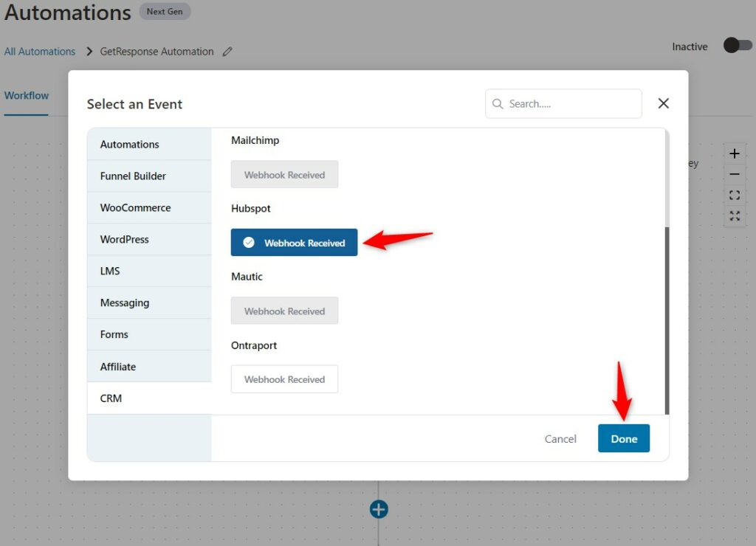The image size is (756, 546).
Task: Open the WordPress category
Action: pos(149,240)
